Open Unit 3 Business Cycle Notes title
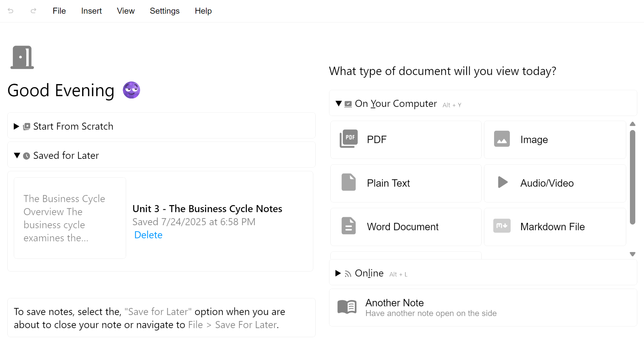644x362 pixels. 207,208
